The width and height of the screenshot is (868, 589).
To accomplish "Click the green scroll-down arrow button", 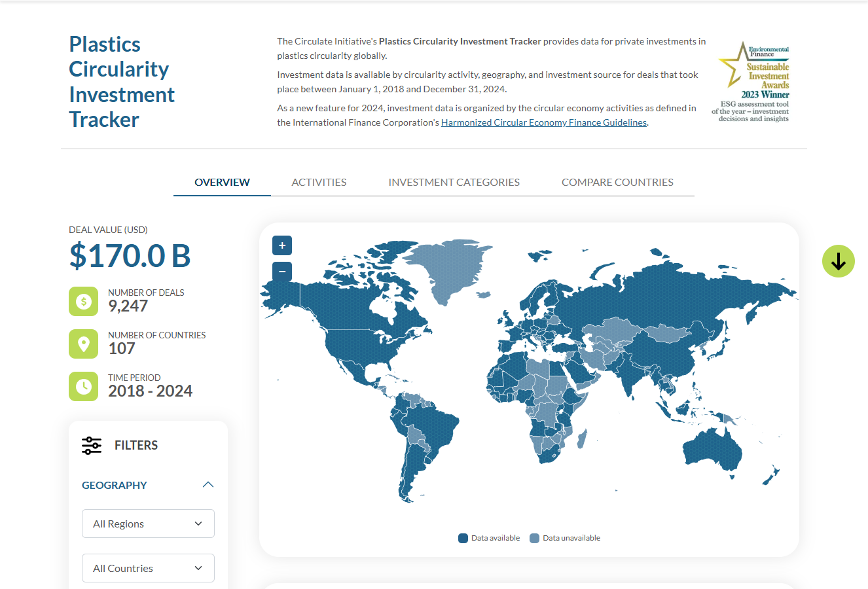I will [x=838, y=262].
